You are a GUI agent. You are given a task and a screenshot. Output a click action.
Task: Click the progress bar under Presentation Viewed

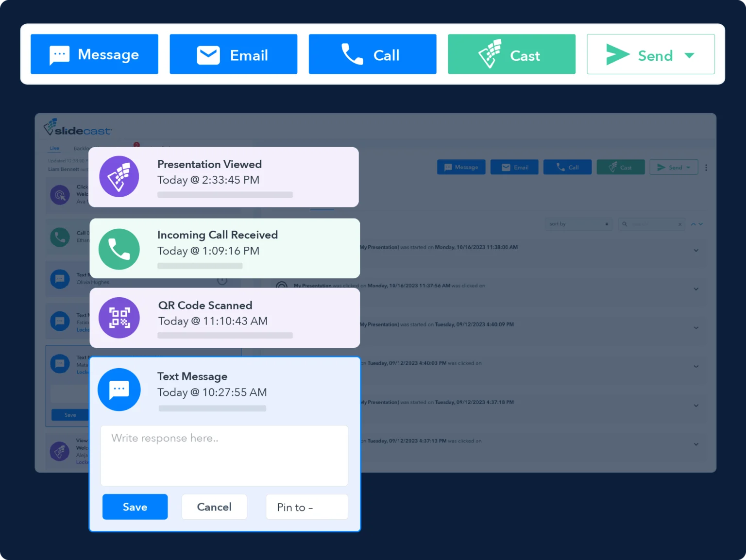click(x=225, y=194)
